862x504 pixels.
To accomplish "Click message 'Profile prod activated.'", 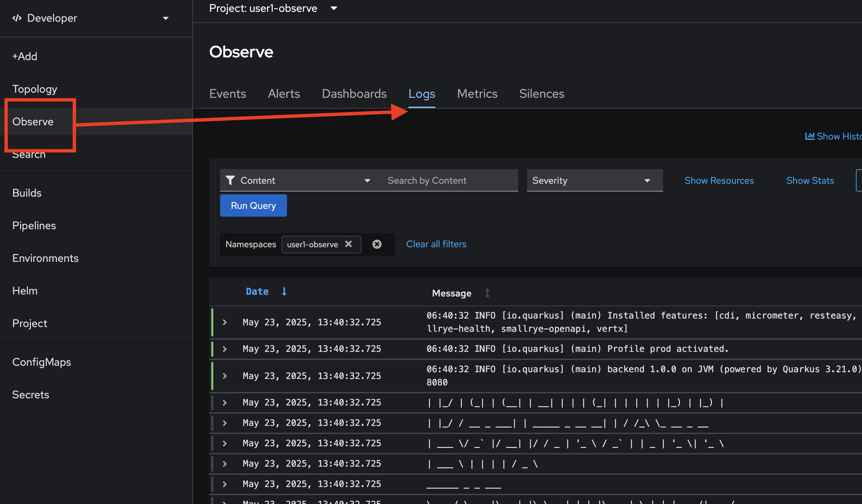I will 577,349.
